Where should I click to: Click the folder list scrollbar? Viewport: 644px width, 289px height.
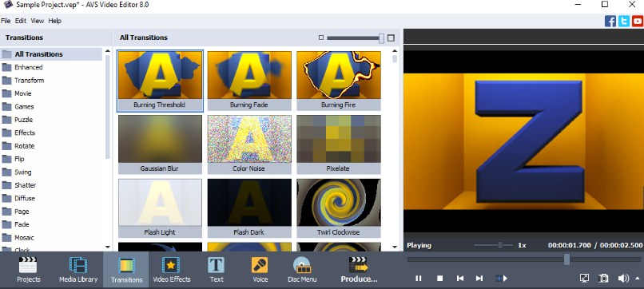click(x=108, y=107)
